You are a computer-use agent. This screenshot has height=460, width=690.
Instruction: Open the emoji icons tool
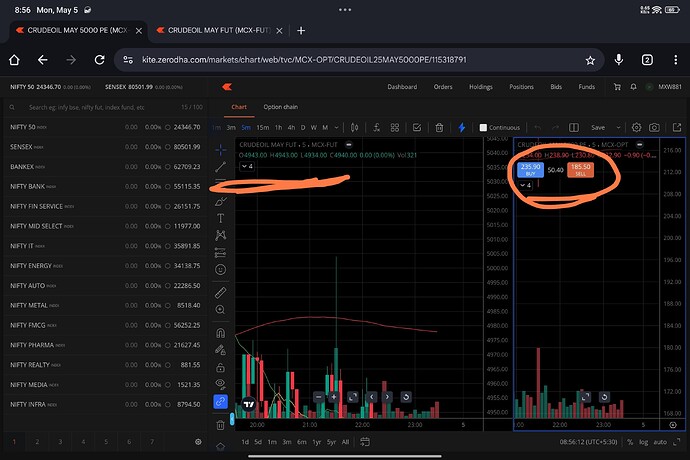pos(220,269)
